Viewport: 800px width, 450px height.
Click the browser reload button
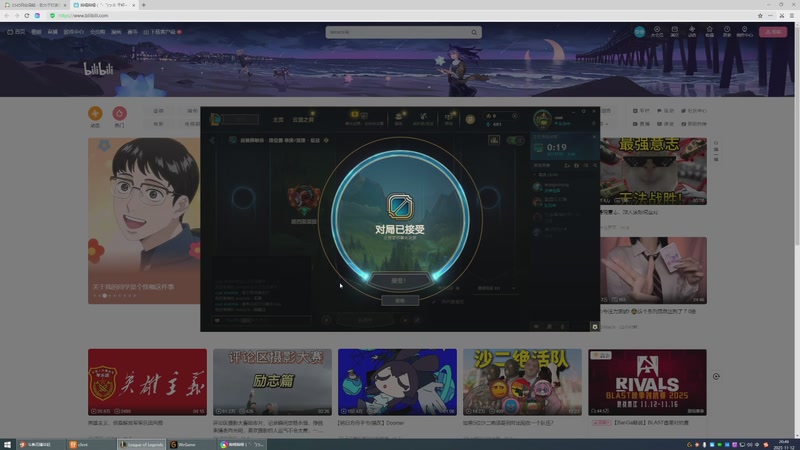[27, 15]
